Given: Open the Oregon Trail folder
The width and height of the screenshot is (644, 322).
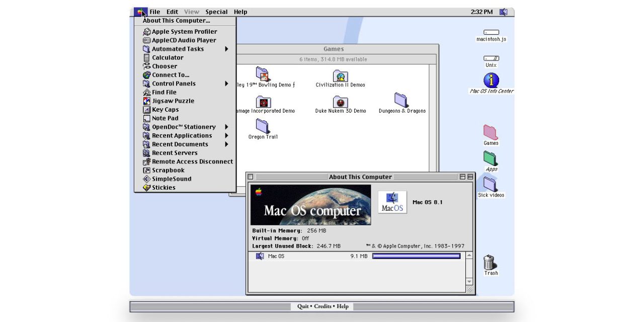Looking at the screenshot, I should coord(263,126).
